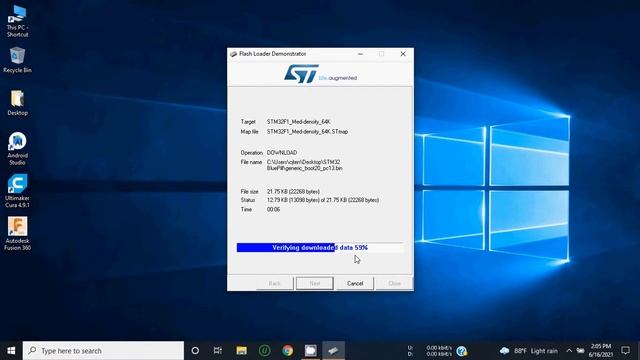Open Autodesk Fusion 360 desktop icon
Screen dimensions: 640x360
(x=17, y=233)
